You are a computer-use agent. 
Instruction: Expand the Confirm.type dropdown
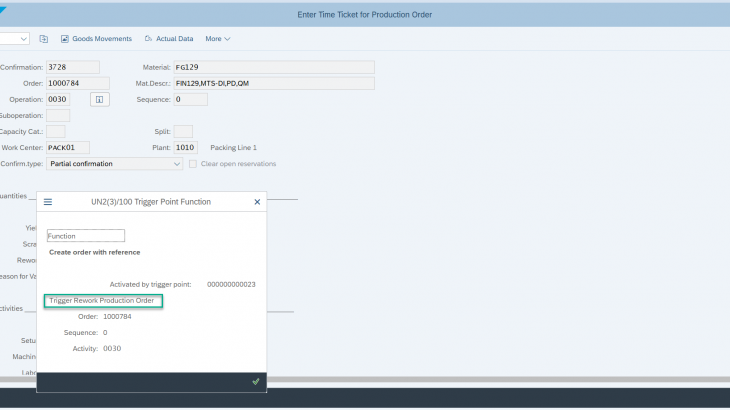point(177,163)
